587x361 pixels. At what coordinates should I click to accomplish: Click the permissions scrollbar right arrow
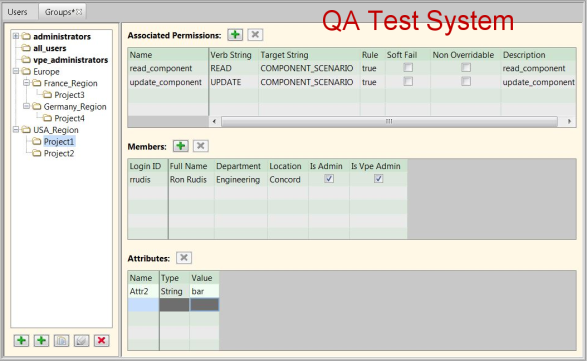click(569, 121)
